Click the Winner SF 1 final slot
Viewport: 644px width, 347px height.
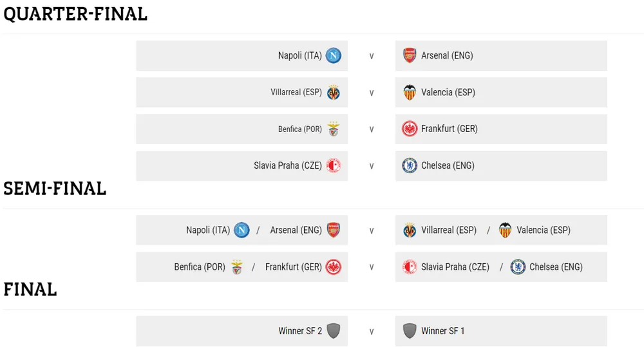(x=501, y=331)
